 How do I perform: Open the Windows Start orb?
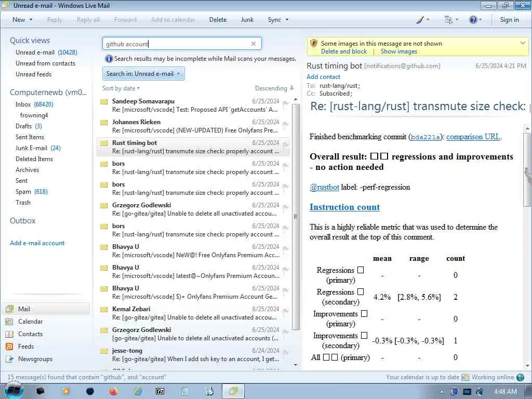13,391
